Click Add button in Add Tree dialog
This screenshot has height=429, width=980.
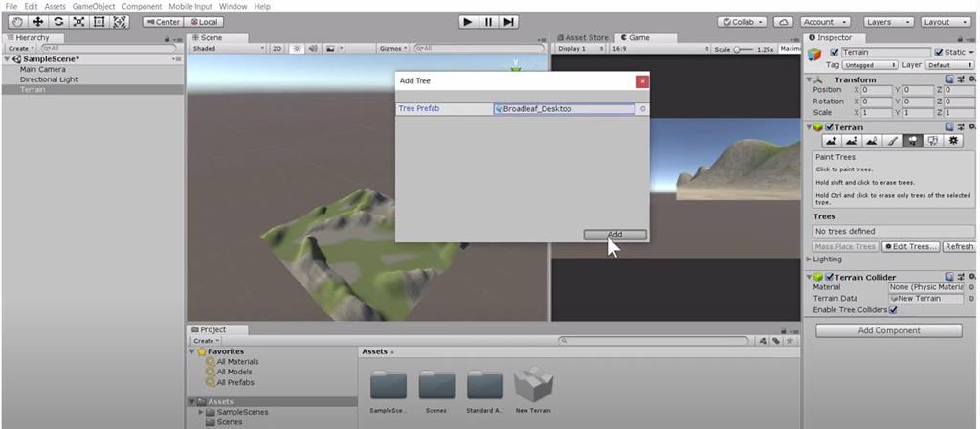click(x=615, y=235)
